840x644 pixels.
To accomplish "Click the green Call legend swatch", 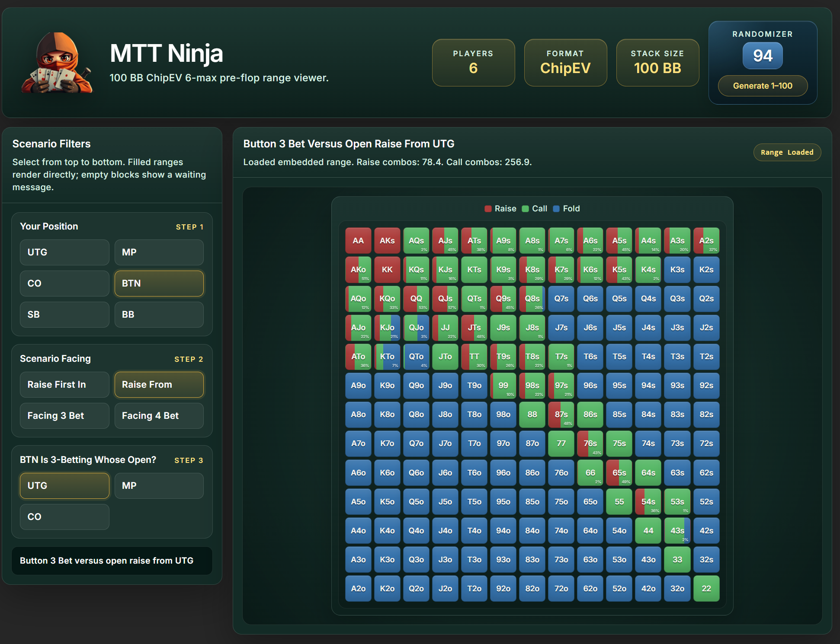I will coord(526,209).
